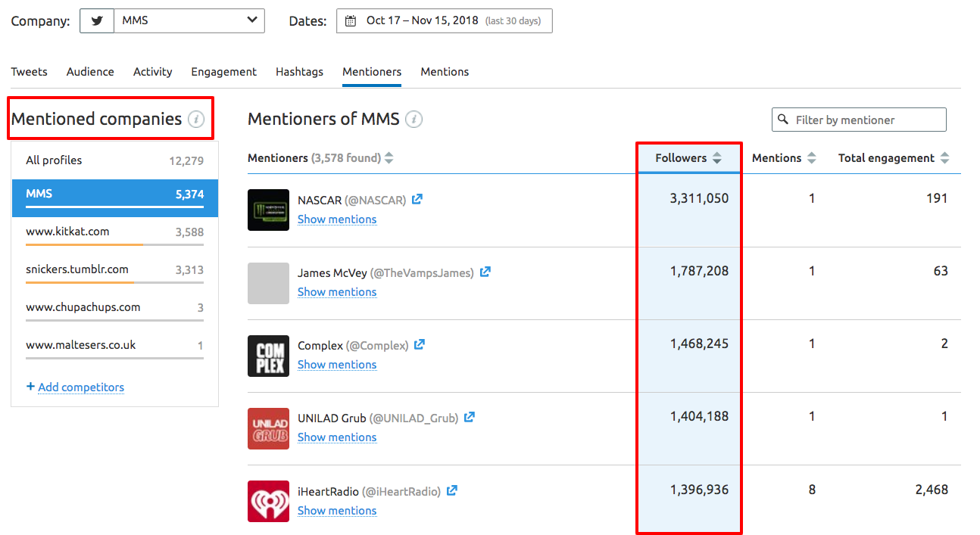The height and width of the screenshot is (535, 980).
Task: Click the Filter by mentioner field
Action: pyautogui.click(x=859, y=120)
